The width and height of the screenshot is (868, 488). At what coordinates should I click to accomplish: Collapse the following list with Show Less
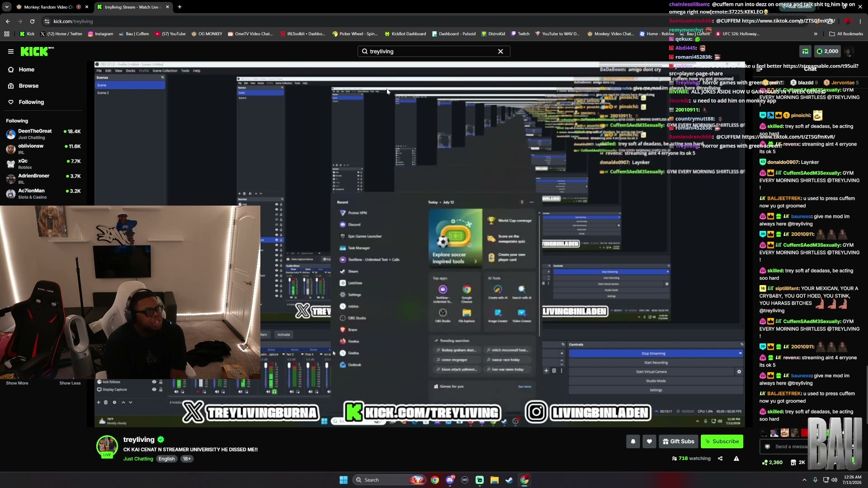click(x=70, y=383)
